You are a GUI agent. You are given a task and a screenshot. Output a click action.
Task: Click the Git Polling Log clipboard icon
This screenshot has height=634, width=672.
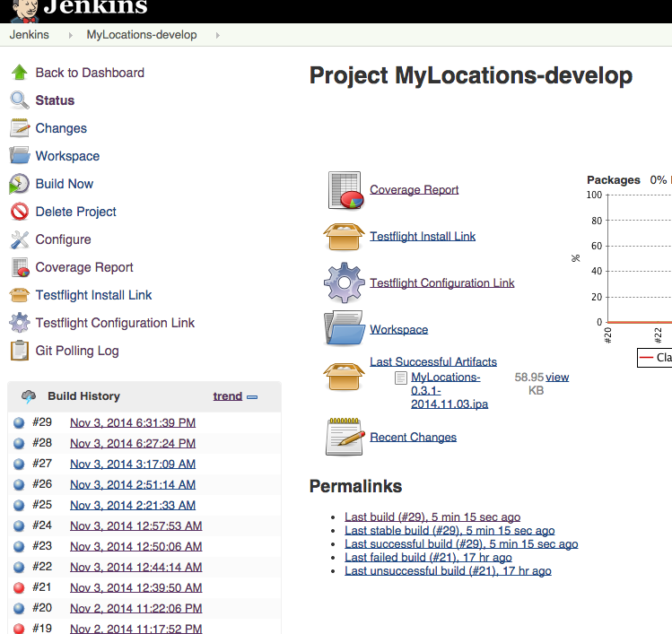(x=19, y=351)
